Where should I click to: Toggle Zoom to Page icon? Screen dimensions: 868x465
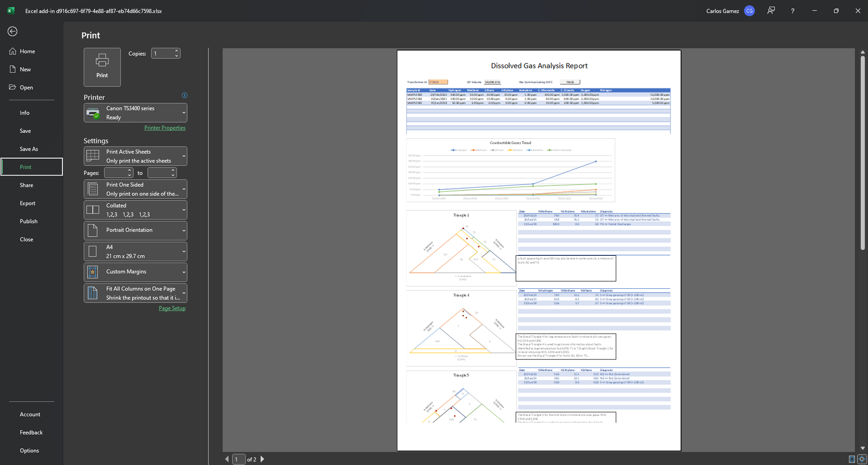pos(861,459)
